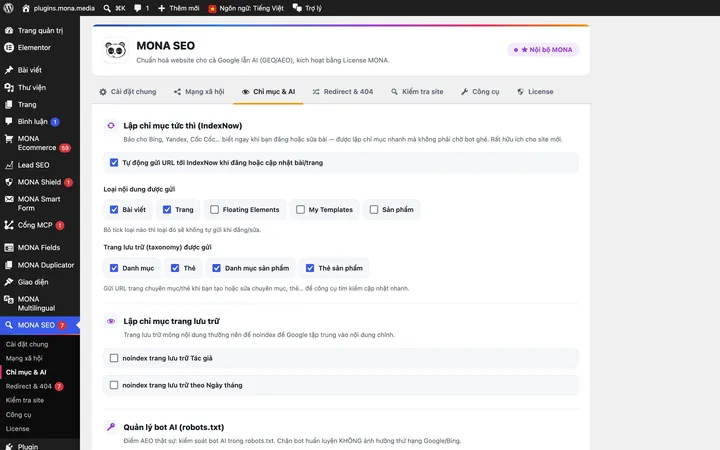Viewport: 720px width, 450px height.
Task: Switch to the Mạng xã hội tab
Action: 199,91
